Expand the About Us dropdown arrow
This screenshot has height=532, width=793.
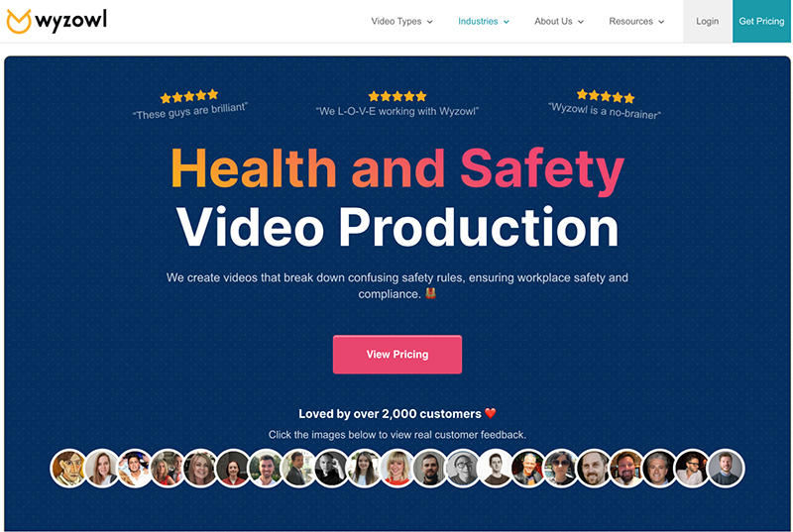(x=581, y=22)
